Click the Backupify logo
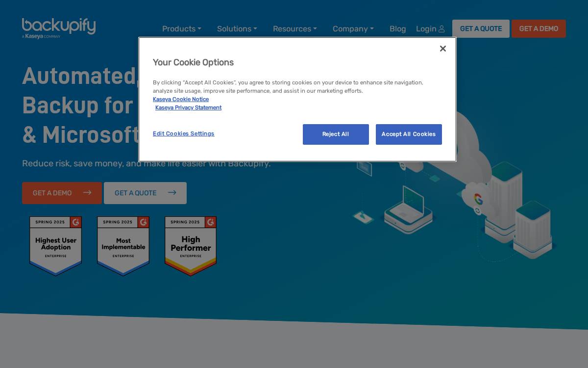The image size is (588, 368). tap(59, 28)
